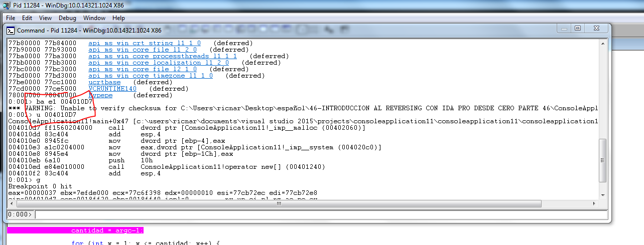This screenshot has width=644, height=245.
Task: Click the ucrtbase module link
Action: 104,82
